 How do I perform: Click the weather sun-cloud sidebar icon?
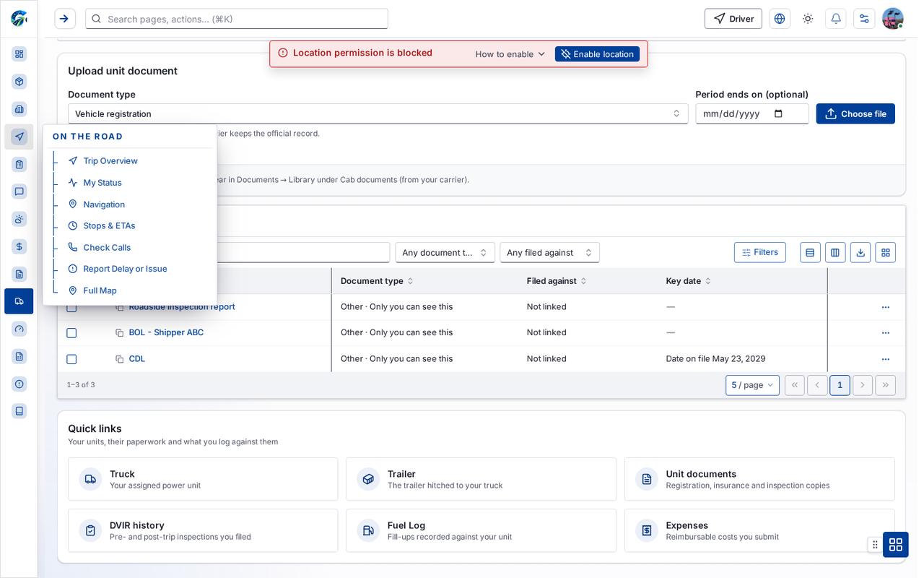click(x=19, y=219)
